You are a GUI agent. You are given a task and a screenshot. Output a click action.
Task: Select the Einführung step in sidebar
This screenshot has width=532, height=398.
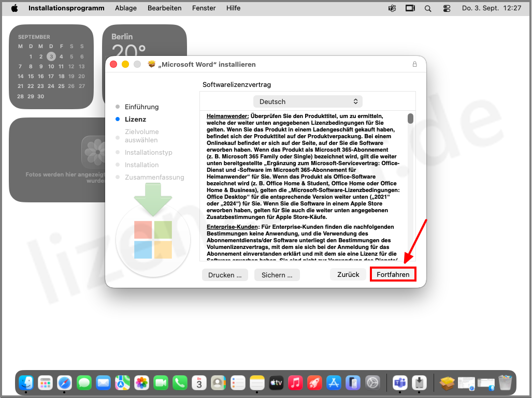click(141, 107)
